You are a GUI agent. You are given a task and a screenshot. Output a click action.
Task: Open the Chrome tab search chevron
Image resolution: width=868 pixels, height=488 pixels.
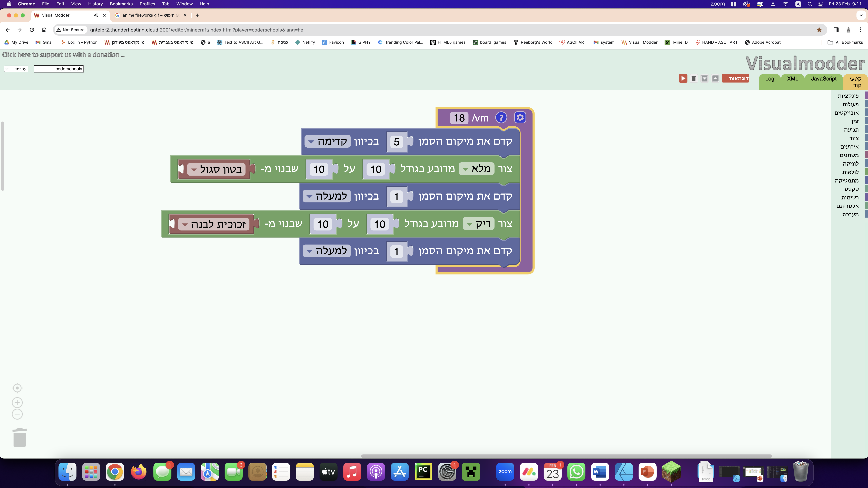click(x=861, y=15)
